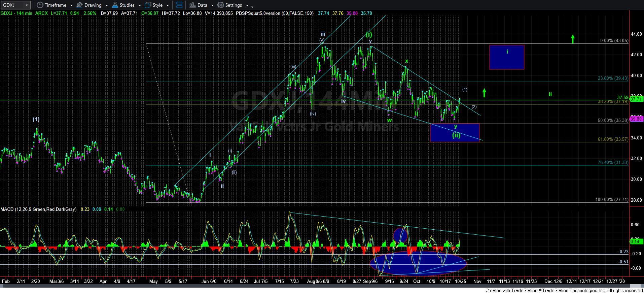Expand the Drawing dropdown arrow

(x=107, y=5)
